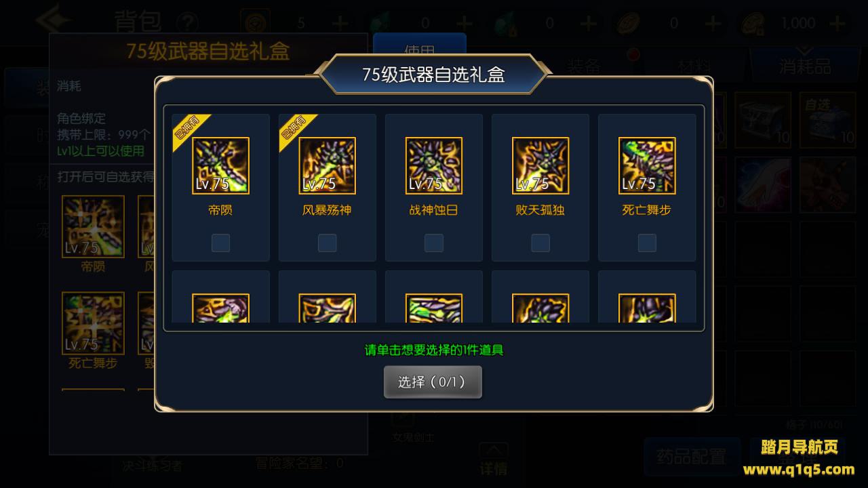Enable the checkbox under 死亡舞步
This screenshot has width=868, height=488.
pyautogui.click(x=647, y=243)
